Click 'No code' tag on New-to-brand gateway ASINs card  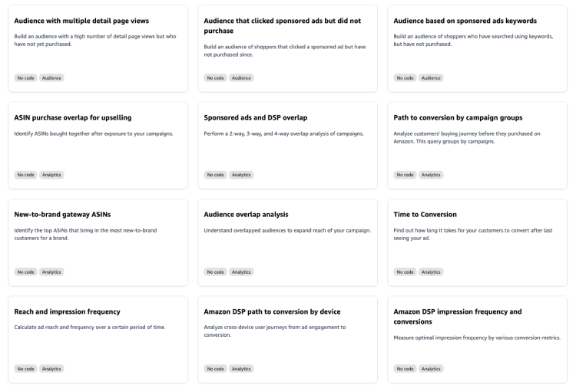click(x=26, y=272)
